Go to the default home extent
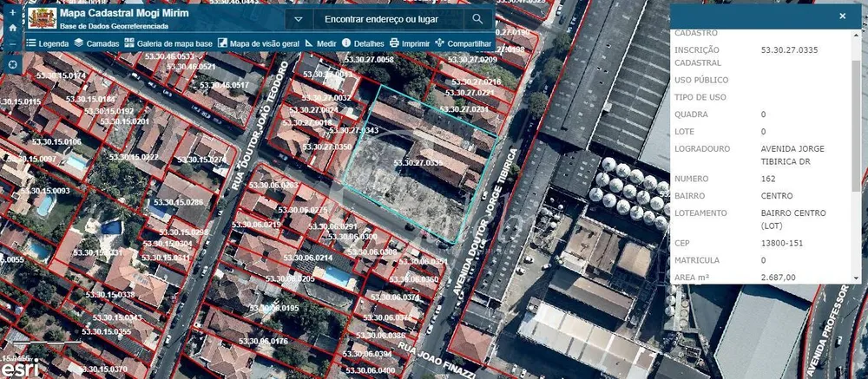This screenshot has width=868, height=379. 13,28
